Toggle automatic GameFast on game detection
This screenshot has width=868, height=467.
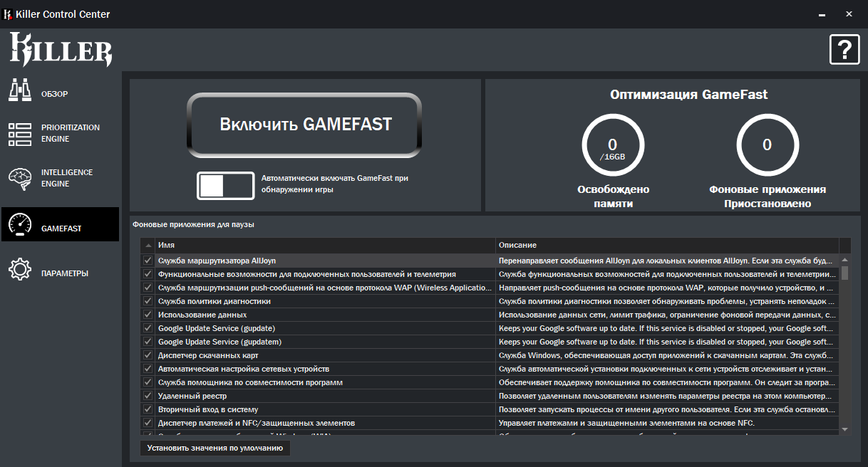(226, 186)
